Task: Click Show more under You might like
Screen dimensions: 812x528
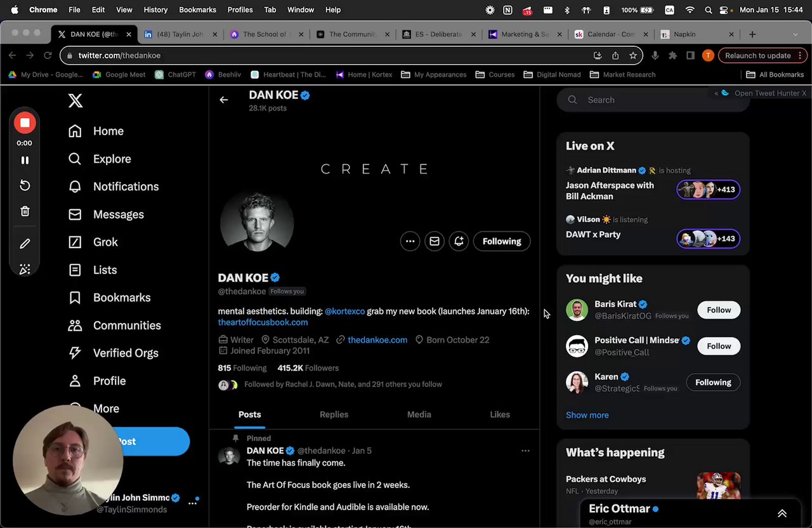Action: [x=587, y=415]
